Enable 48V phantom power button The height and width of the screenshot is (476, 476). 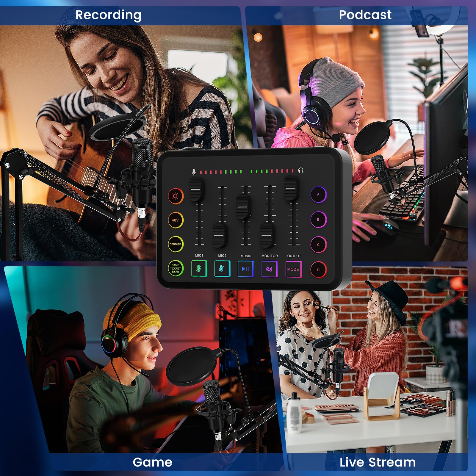(x=176, y=220)
